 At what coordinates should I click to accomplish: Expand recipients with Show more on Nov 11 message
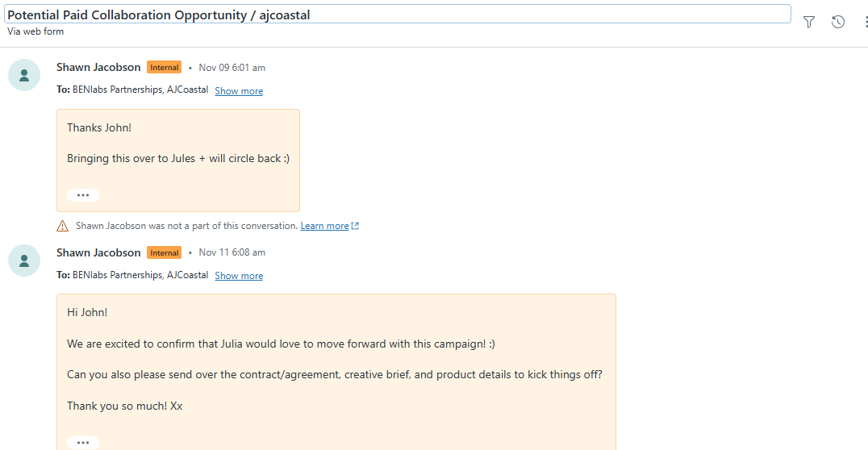pos(239,276)
